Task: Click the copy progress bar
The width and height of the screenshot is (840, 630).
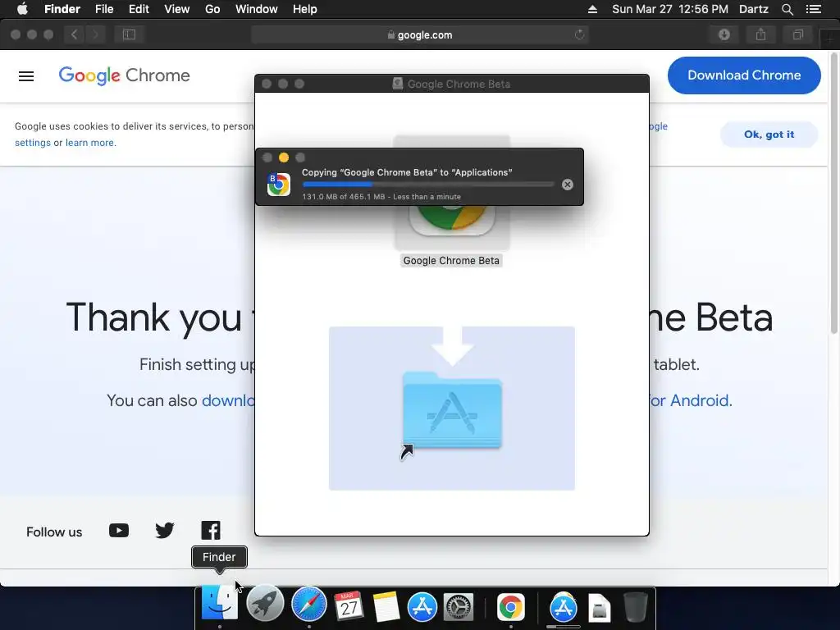Action: pos(428,185)
